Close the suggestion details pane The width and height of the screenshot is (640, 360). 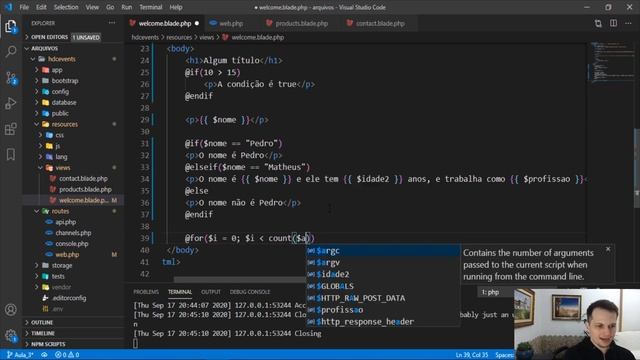(x=608, y=249)
